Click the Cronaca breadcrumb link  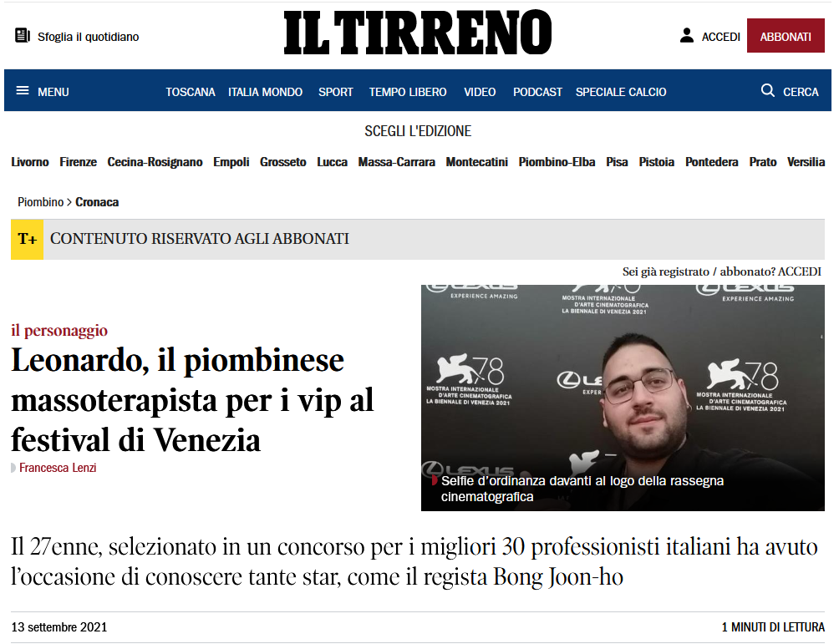[97, 202]
